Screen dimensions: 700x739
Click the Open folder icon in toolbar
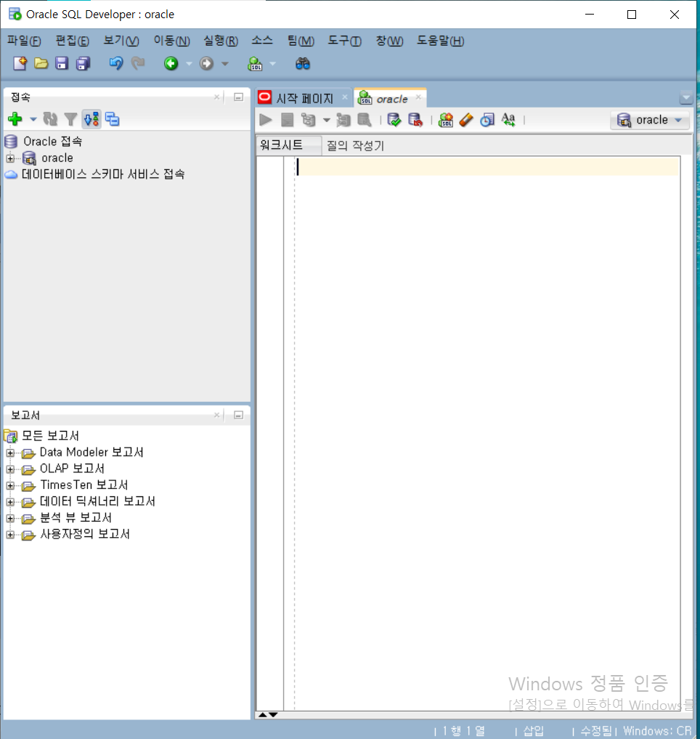point(41,63)
